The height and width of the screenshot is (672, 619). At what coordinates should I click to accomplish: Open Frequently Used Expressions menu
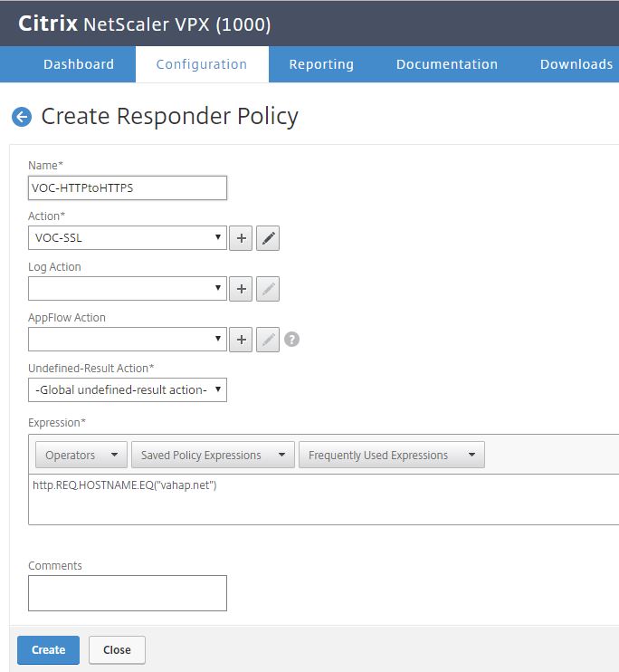pos(392,455)
